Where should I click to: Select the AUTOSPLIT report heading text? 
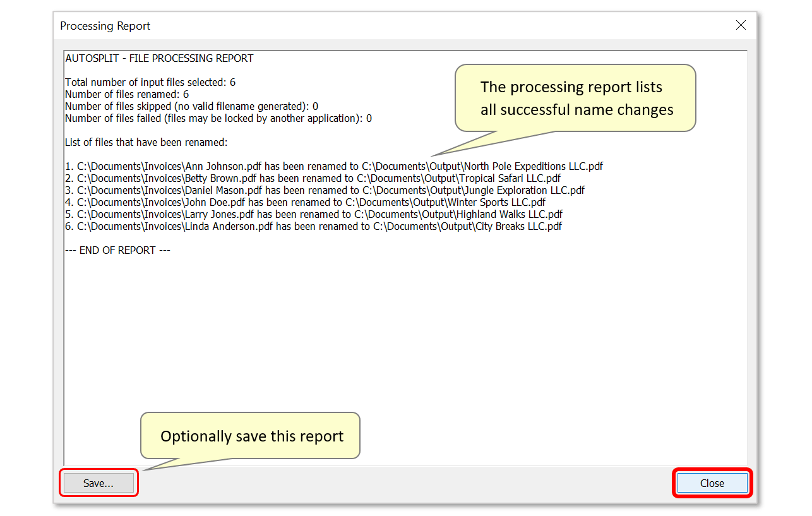click(158, 57)
